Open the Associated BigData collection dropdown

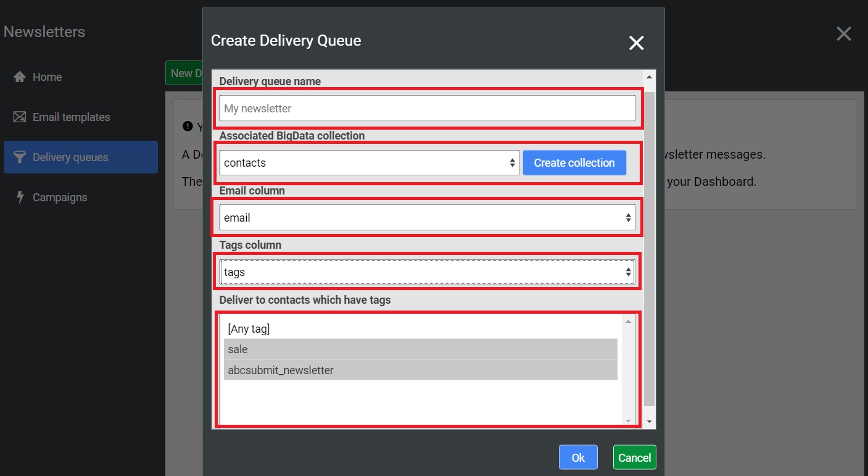(369, 163)
